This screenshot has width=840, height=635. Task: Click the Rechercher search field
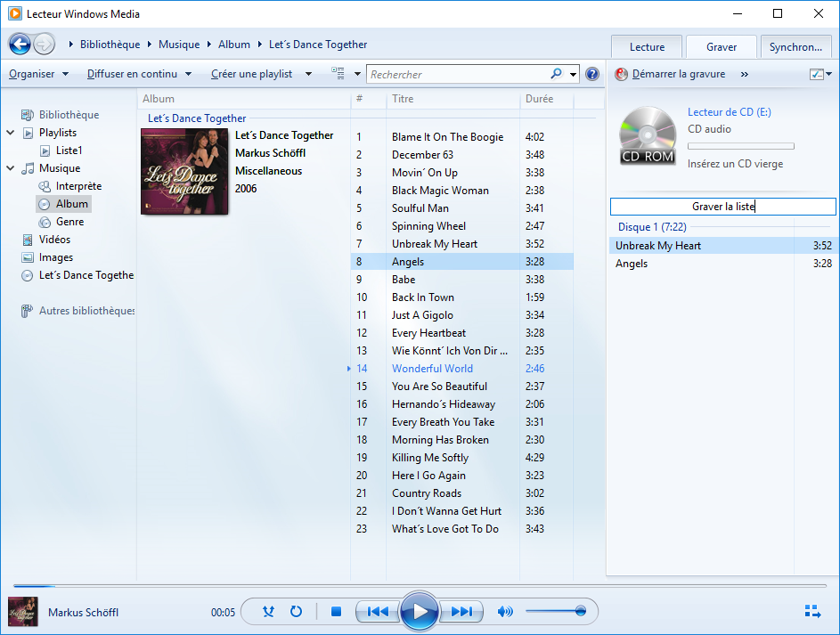coord(459,74)
